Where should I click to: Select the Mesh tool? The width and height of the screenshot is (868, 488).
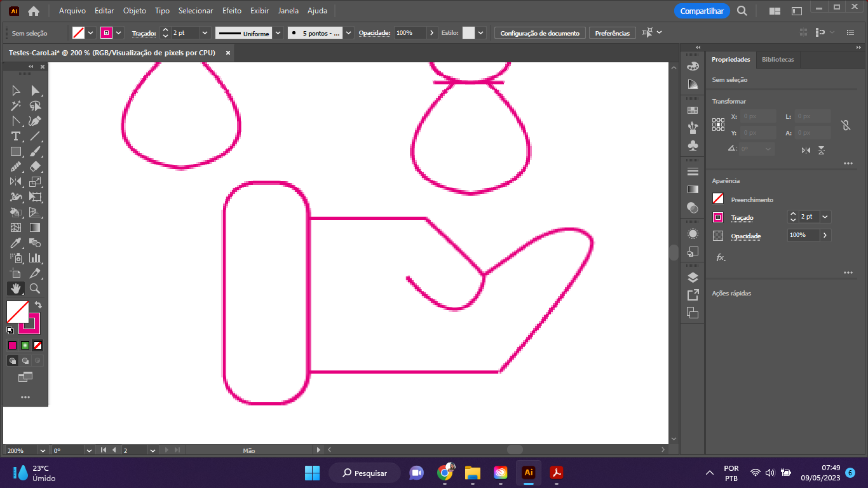pyautogui.click(x=16, y=227)
